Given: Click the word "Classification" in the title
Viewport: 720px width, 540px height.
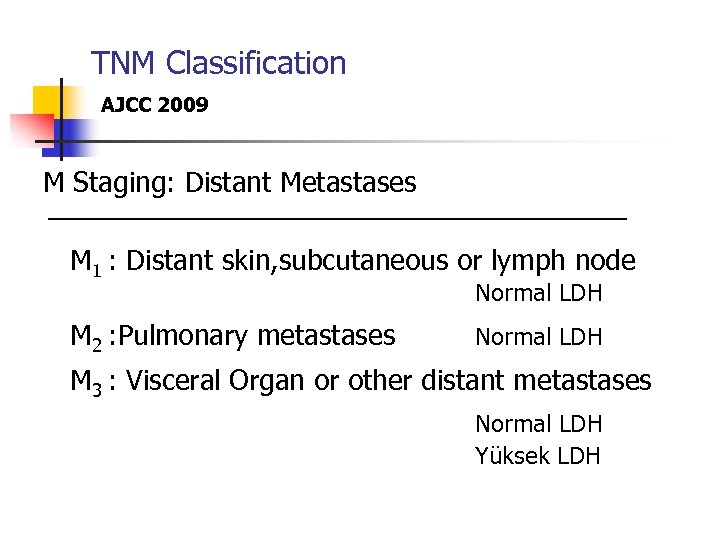Looking at the screenshot, I should tap(257, 64).
